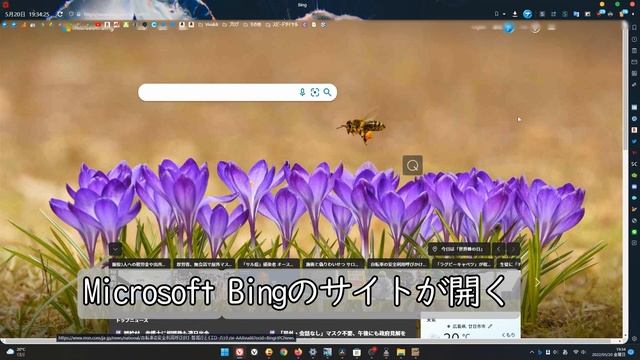640x360 pixels.
Task: Show the previous Bing daily wallpaper
Action: click(498, 249)
